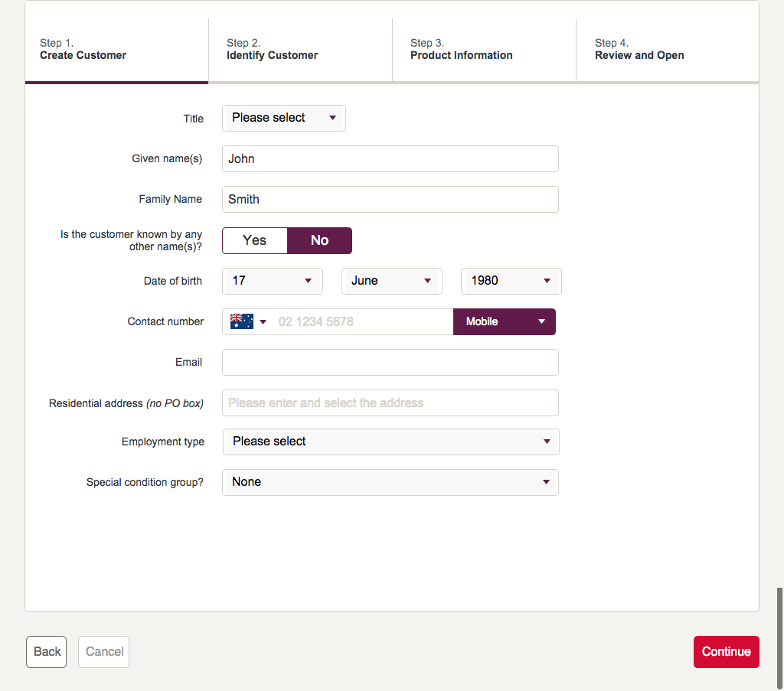The width and height of the screenshot is (784, 691).
Task: Click into the Email input field
Action: [x=390, y=363]
